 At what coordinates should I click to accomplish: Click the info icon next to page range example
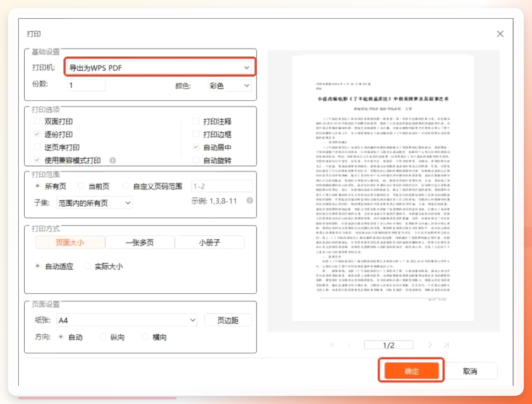click(249, 201)
